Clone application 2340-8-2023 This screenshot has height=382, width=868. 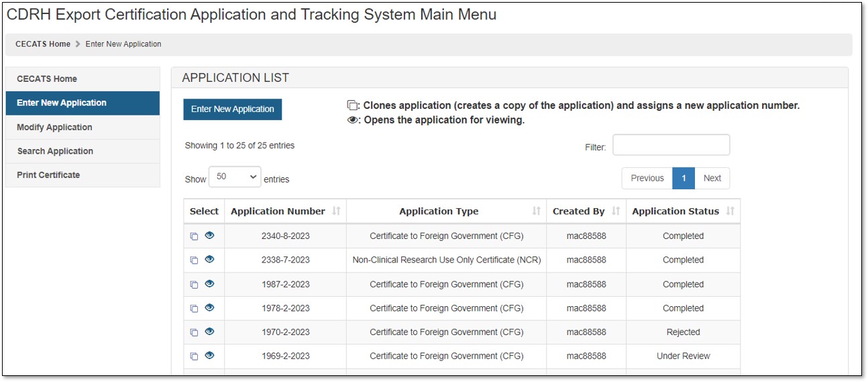(194, 236)
